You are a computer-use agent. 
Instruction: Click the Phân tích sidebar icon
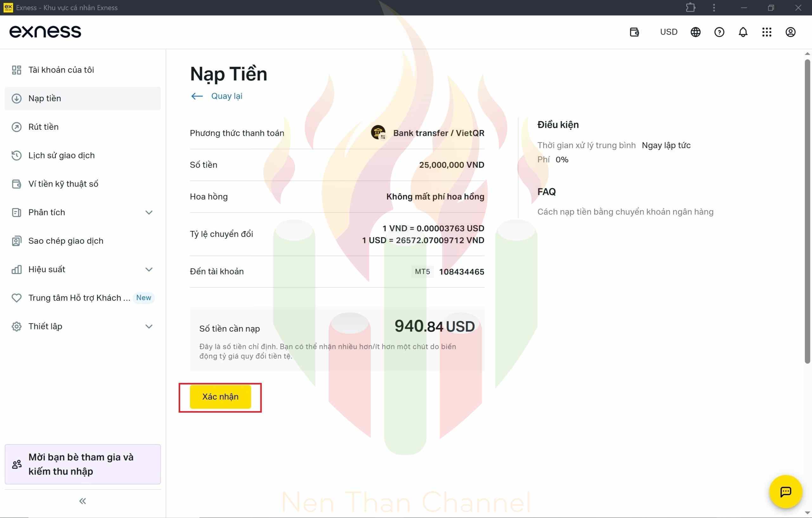tap(16, 213)
